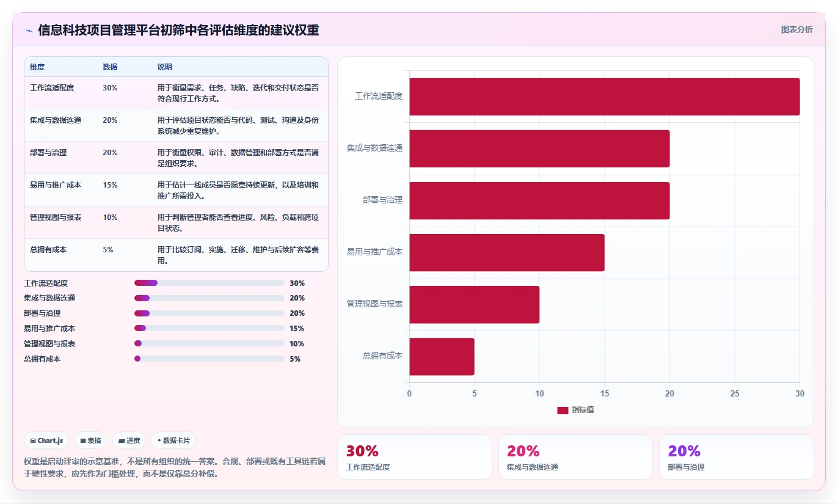Image resolution: width=838 pixels, height=504 pixels.
Task: Select the 易用与推广成本 table row name
Action: click(56, 185)
